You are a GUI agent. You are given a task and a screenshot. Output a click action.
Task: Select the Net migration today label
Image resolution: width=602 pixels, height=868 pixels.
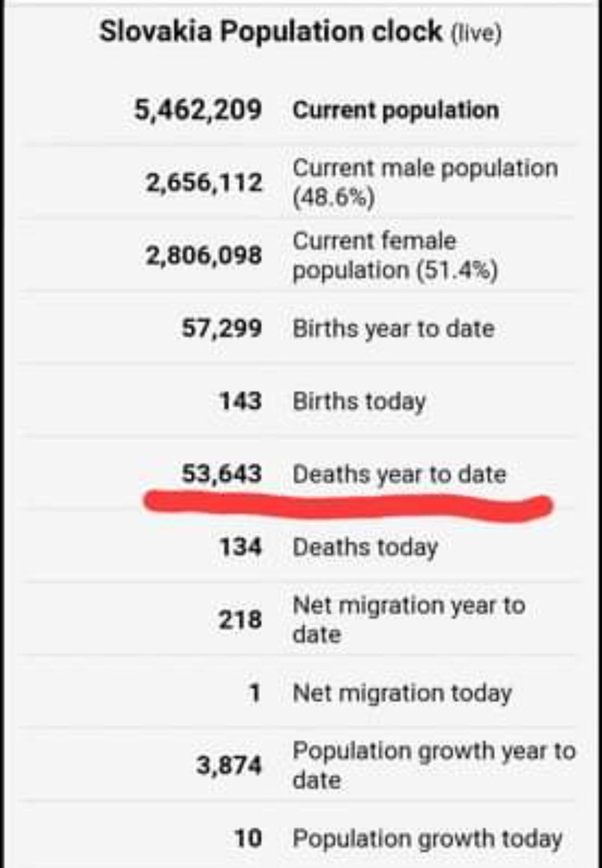pyautogui.click(x=402, y=693)
